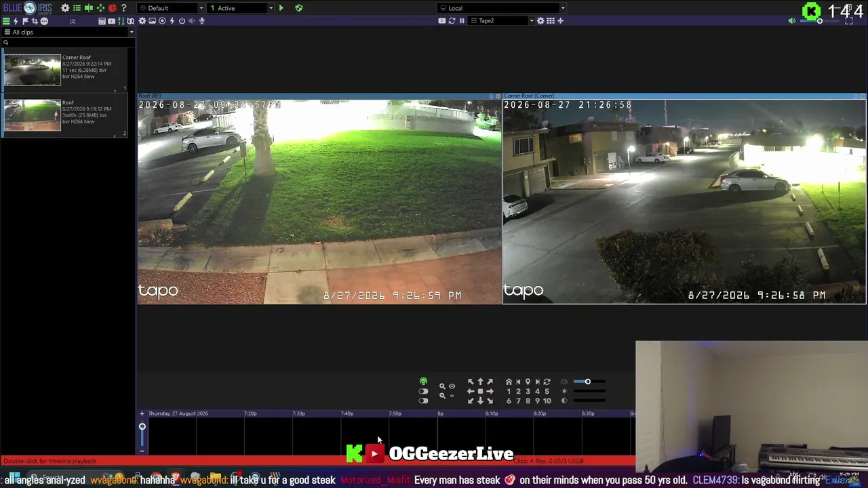Viewport: 868px width, 488px height.
Task: Toggle the green PTZ enable indicator
Action: 423,382
